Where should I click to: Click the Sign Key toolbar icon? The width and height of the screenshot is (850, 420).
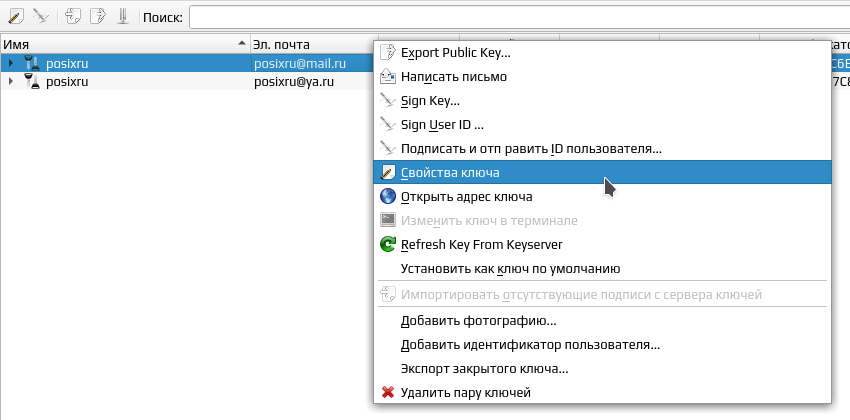click(x=41, y=17)
